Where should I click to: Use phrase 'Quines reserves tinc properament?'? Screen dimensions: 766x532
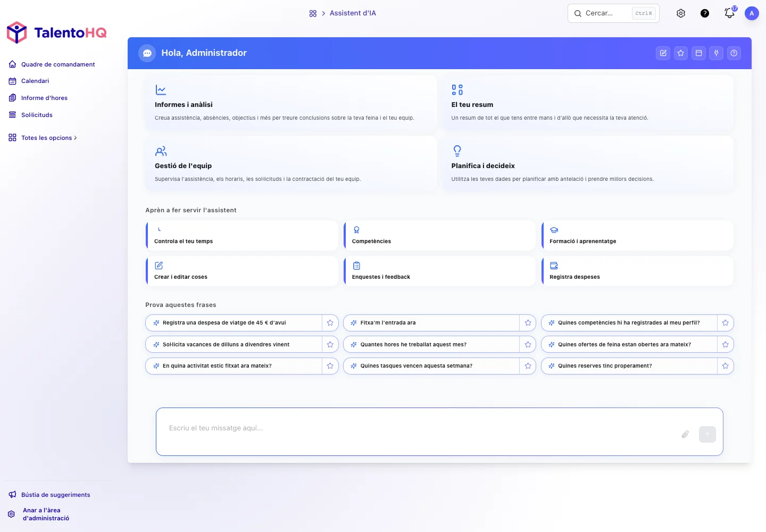coord(629,366)
